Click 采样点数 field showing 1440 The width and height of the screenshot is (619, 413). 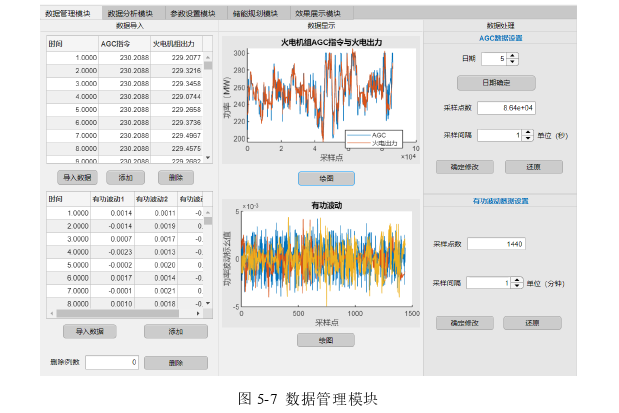coord(496,244)
